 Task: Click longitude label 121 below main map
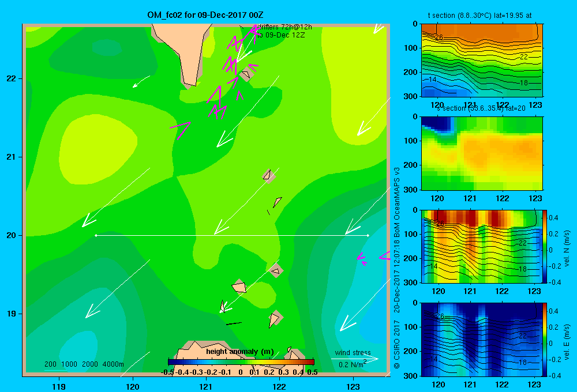(x=206, y=386)
